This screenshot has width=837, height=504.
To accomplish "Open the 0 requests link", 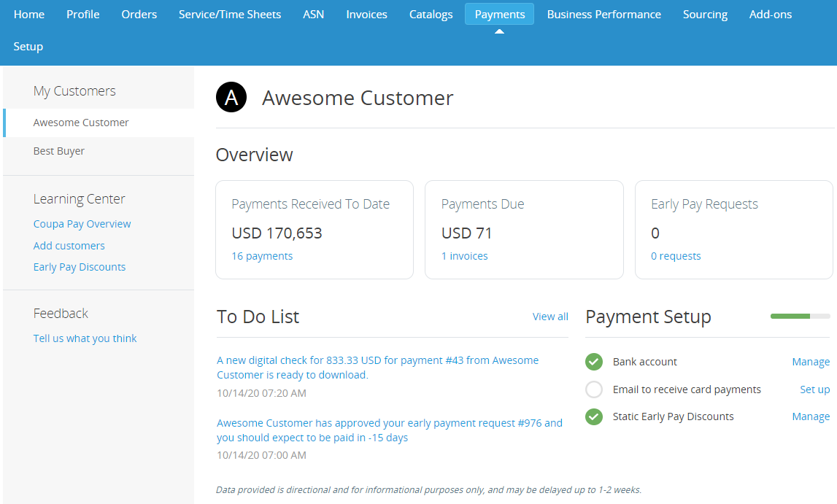I will click(676, 256).
